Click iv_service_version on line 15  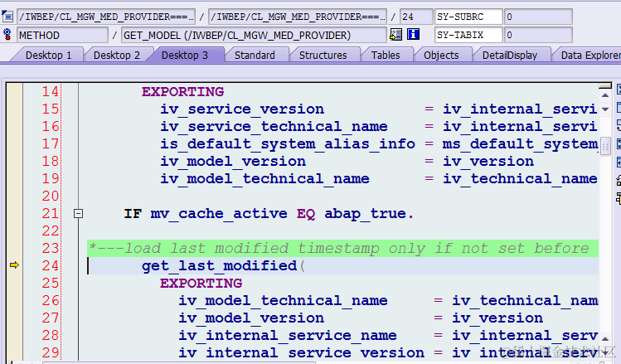point(242,109)
